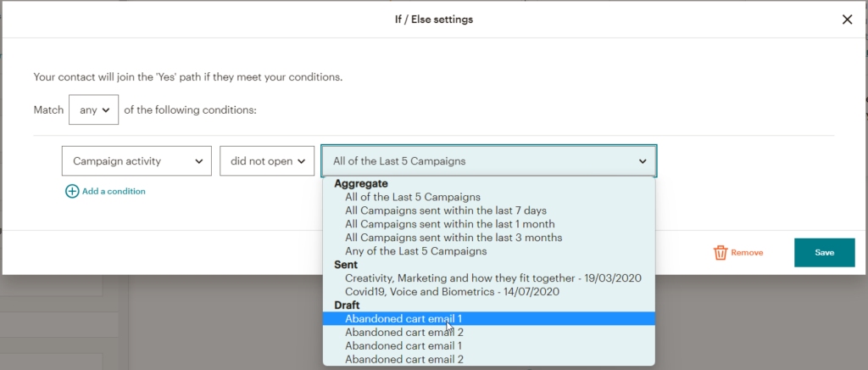This screenshot has width=868, height=370.
Task: Open the Match 'any' dropdown
Action: pos(93,110)
